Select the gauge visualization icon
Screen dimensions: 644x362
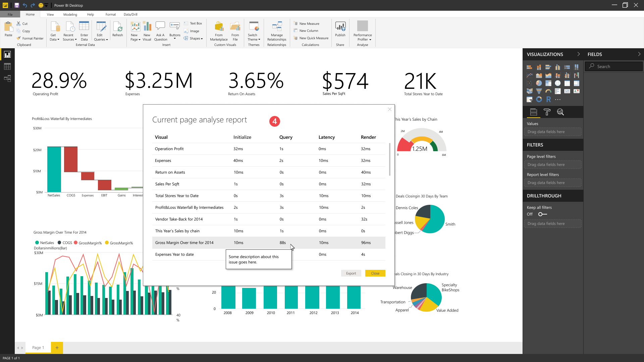548,91
